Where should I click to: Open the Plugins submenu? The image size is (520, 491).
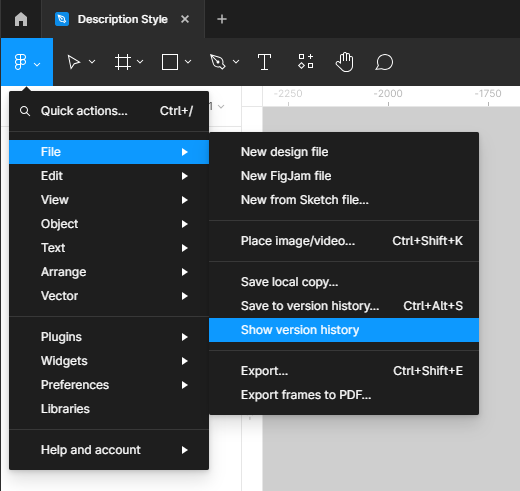click(109, 337)
